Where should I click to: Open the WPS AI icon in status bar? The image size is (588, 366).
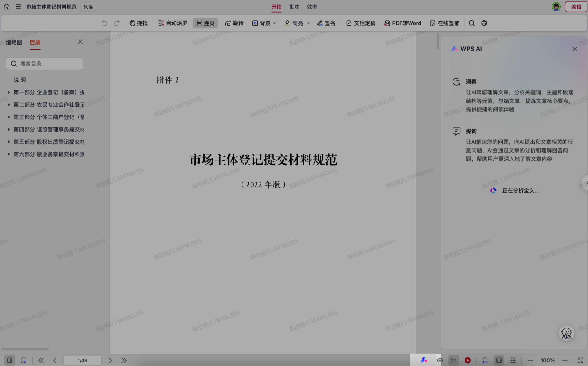pyautogui.click(x=424, y=360)
